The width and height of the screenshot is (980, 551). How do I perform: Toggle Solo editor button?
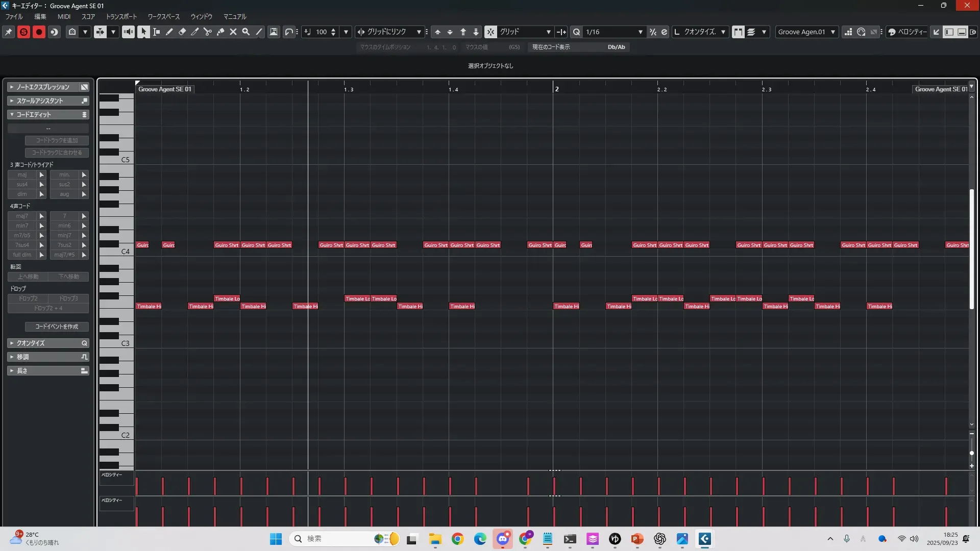[23, 32]
